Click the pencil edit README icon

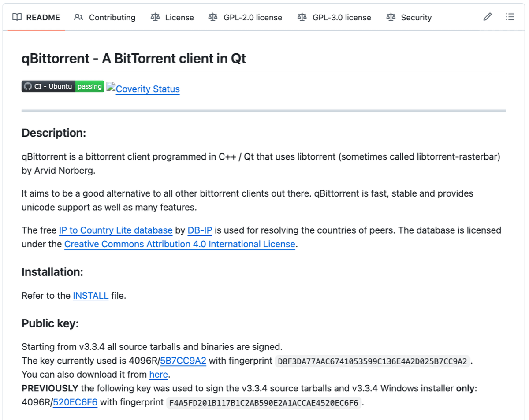click(487, 17)
